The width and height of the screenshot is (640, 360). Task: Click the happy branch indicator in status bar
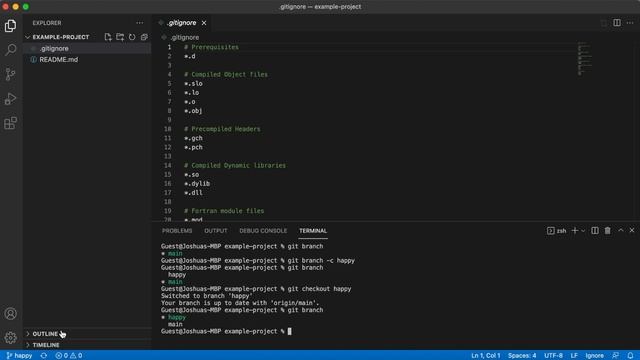[x=19, y=356]
